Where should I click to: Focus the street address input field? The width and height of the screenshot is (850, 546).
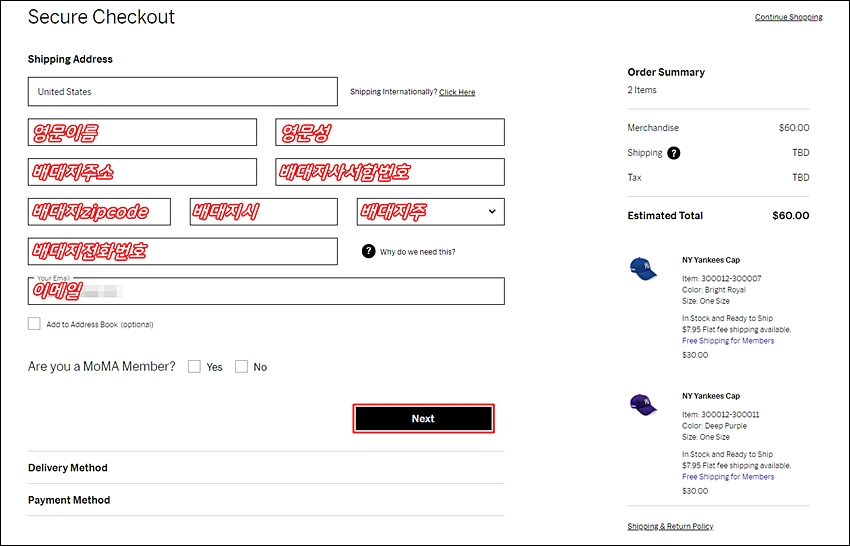point(143,172)
